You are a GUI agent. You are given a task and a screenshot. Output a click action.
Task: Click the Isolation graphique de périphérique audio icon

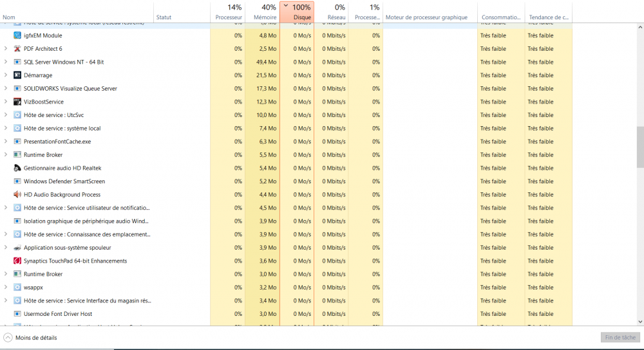(x=17, y=221)
